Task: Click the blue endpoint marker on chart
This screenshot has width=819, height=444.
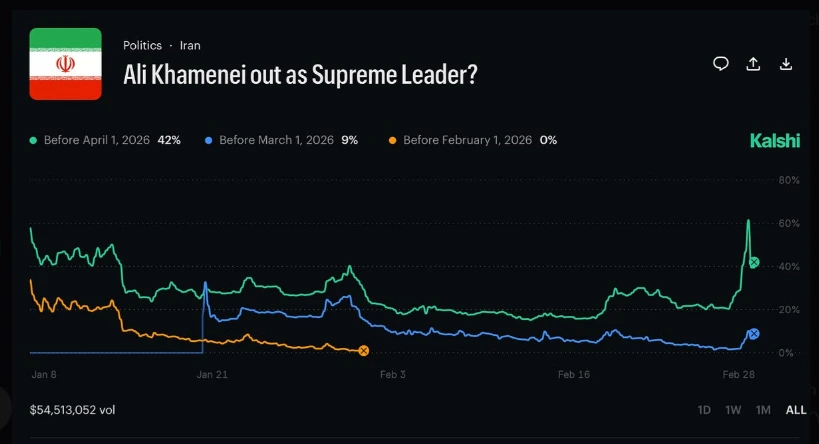Action: point(754,334)
